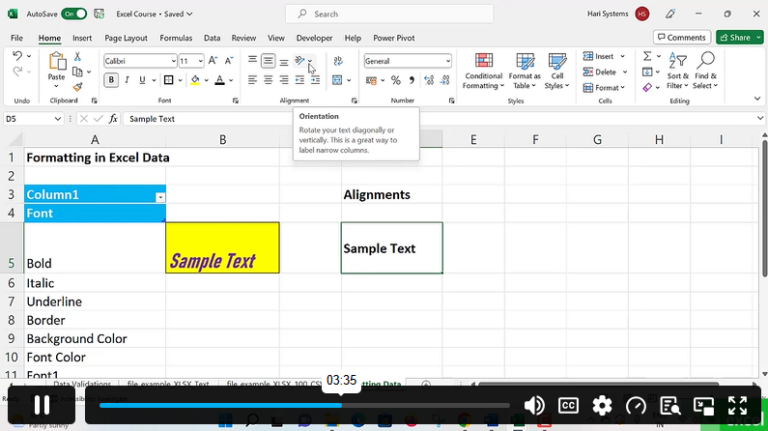Select the Format Painter brush icon

77,87
